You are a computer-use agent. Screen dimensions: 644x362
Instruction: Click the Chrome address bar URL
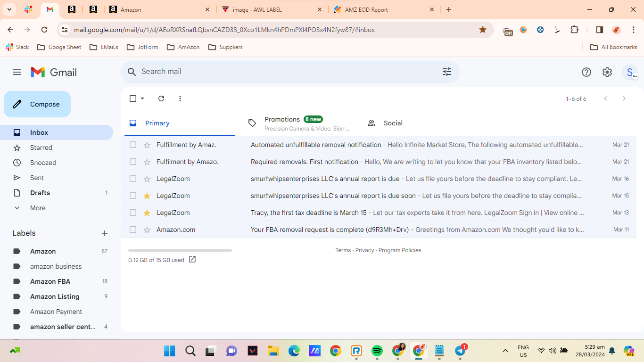coord(224,30)
